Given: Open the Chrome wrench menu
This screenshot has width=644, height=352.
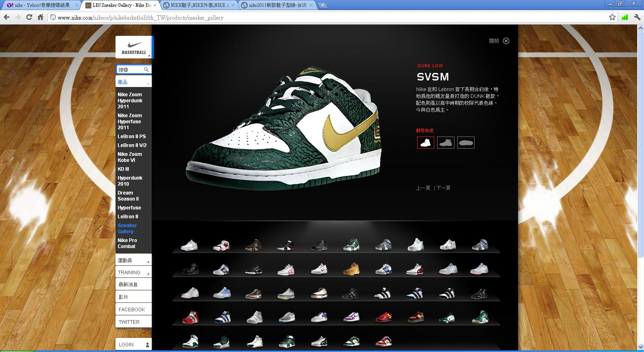Looking at the screenshot, I should (637, 17).
